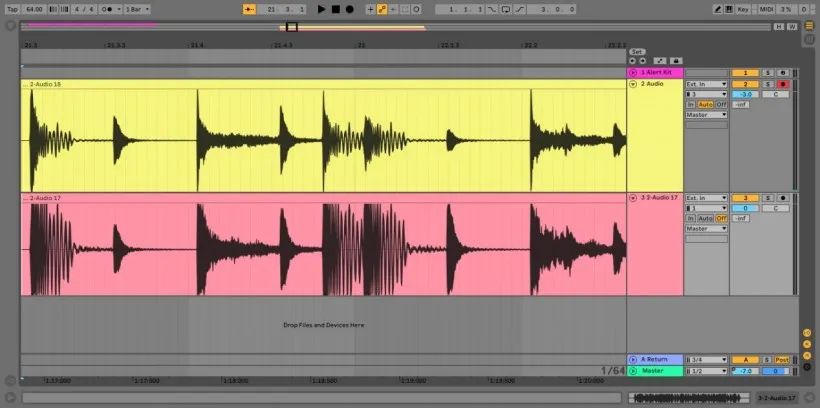This screenshot has height=408, width=820.
Task: Toggle the Post button on A Return
Action: click(x=782, y=360)
